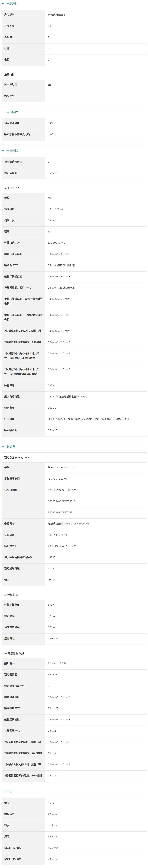This screenshot has width=148, height=868.
Task: Click the 螺纹 value M6
Action: coord(50,198)
